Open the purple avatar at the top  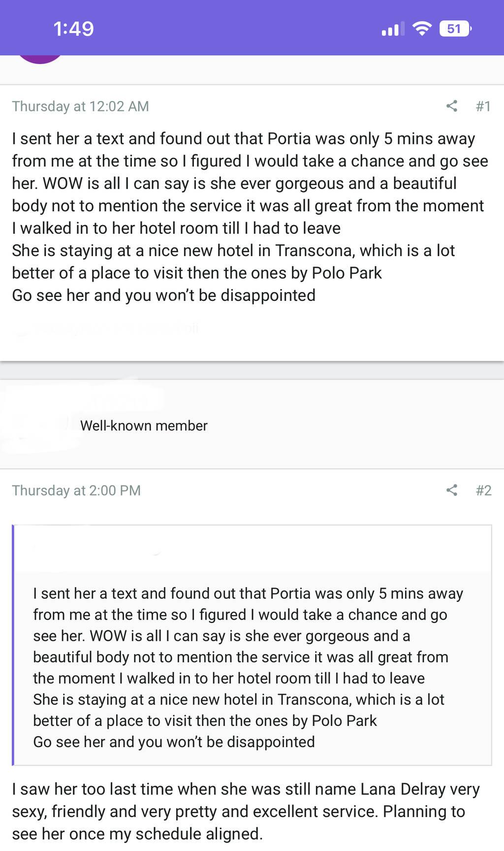point(39,58)
